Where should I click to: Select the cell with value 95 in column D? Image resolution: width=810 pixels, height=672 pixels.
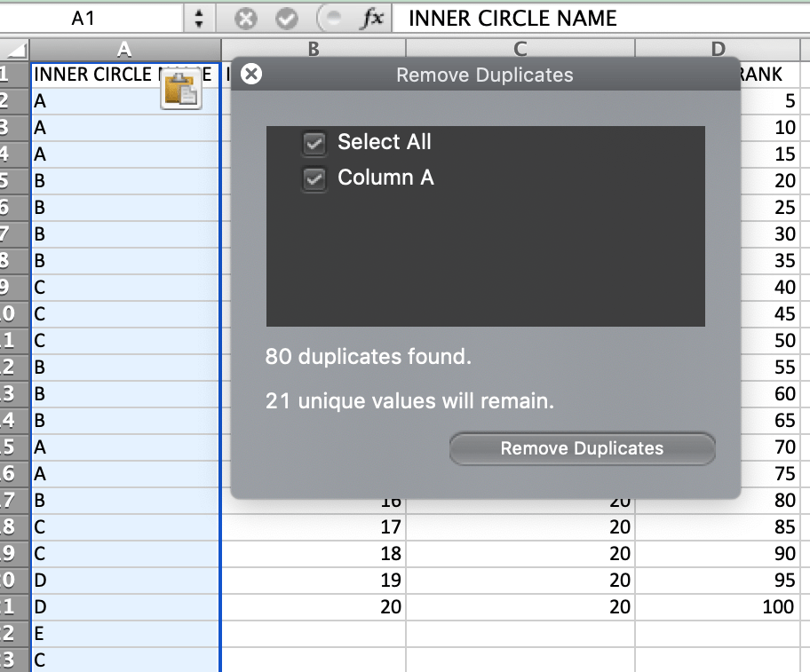pos(721,581)
